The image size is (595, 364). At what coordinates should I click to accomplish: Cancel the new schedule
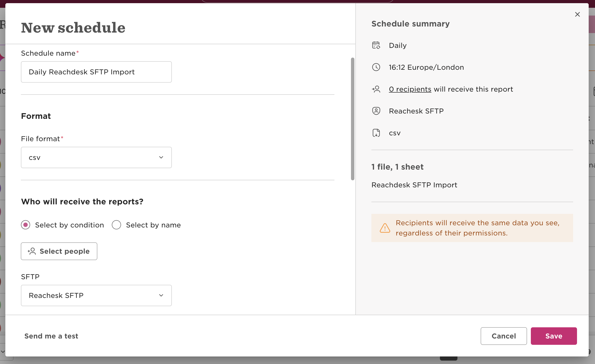[504, 336]
